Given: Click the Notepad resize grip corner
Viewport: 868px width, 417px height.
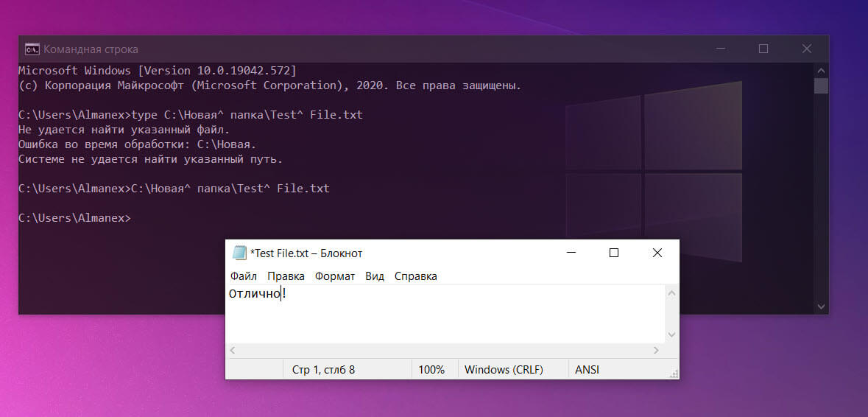Looking at the screenshot, I should tap(674, 374).
